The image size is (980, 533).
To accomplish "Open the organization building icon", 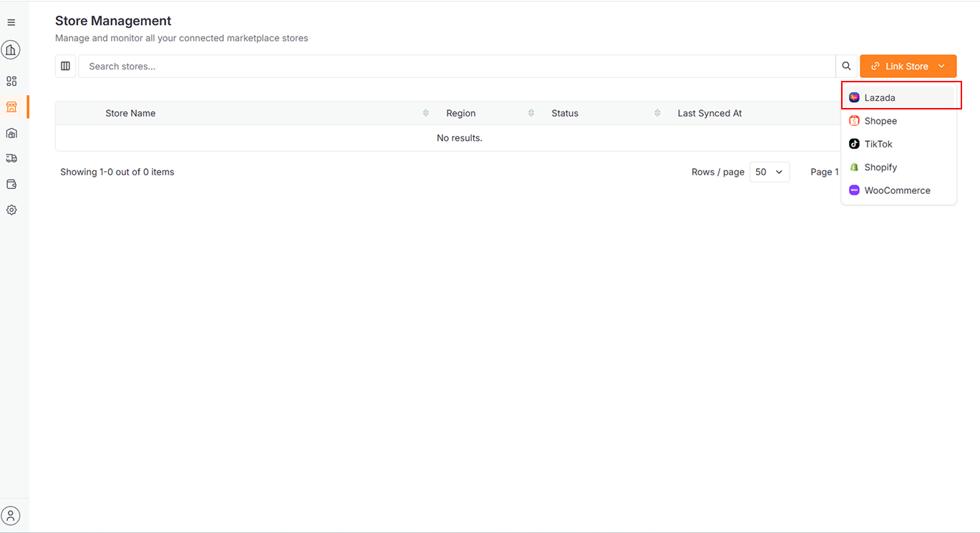I will 11,50.
